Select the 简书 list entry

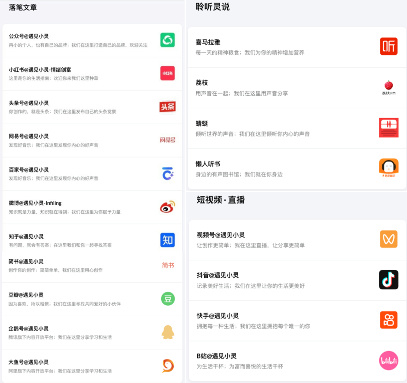92,266
